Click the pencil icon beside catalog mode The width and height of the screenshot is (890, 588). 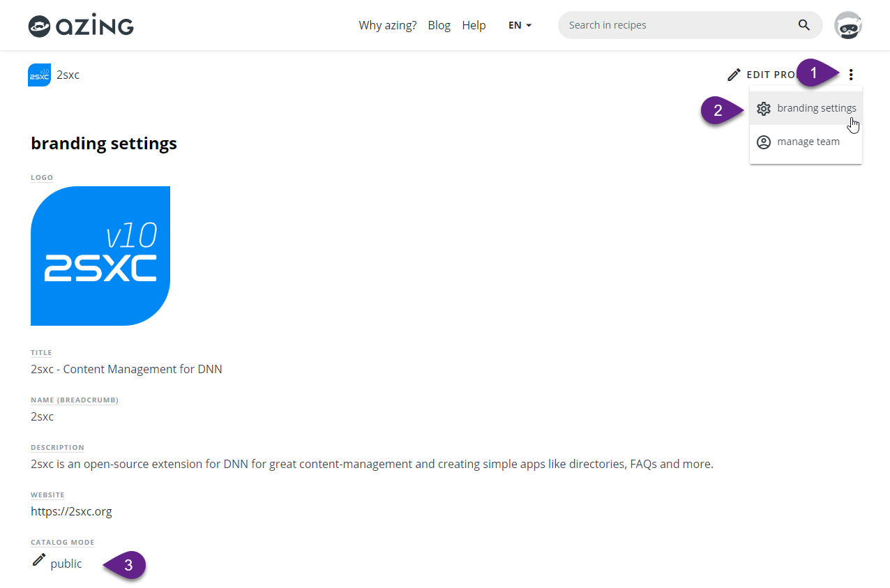tap(39, 560)
